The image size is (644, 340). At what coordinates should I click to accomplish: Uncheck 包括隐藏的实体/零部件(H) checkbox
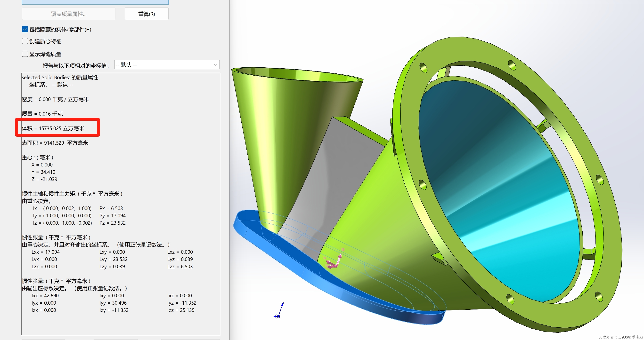point(25,29)
